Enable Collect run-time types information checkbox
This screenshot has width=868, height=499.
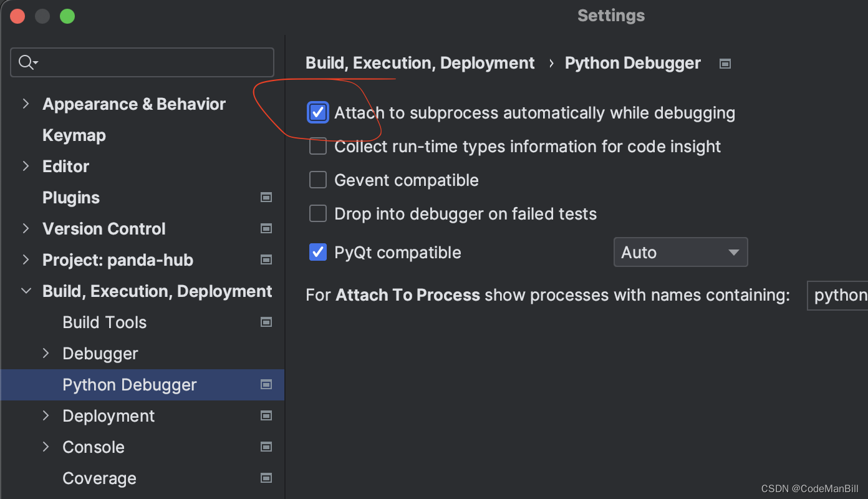pos(318,147)
